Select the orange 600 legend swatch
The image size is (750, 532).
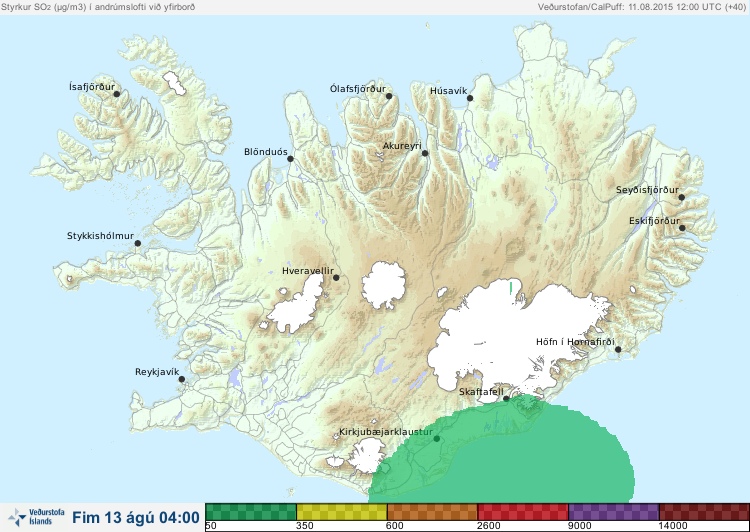tap(432, 512)
